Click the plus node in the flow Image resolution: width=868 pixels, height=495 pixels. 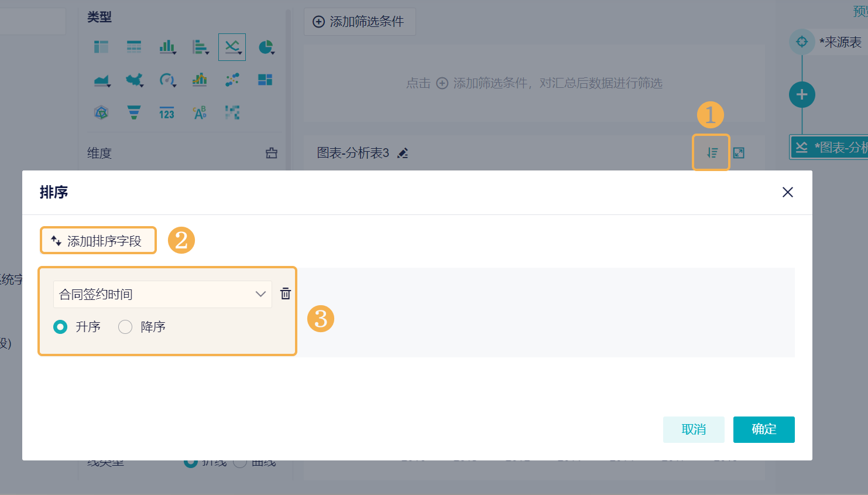pos(802,94)
